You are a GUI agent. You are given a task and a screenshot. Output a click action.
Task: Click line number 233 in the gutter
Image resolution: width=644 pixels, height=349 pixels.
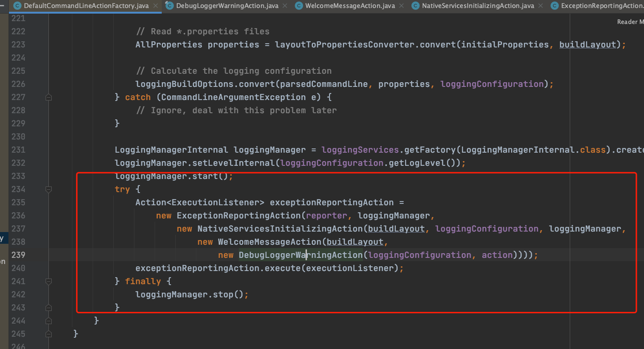[x=17, y=176]
